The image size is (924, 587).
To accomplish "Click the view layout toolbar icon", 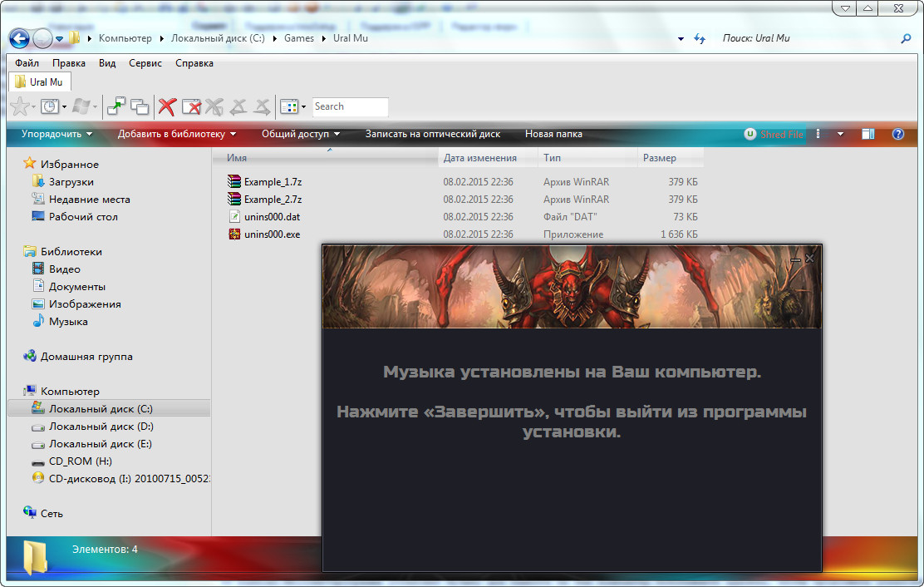I will pos(289,106).
